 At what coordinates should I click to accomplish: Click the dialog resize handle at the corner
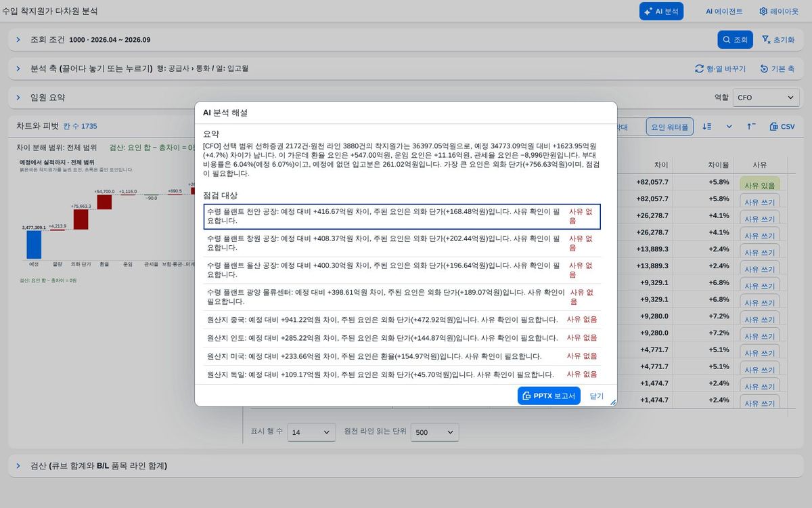[613, 402]
